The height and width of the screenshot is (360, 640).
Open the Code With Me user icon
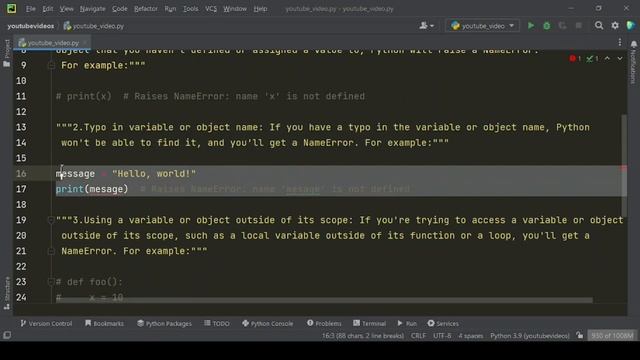[427, 26]
